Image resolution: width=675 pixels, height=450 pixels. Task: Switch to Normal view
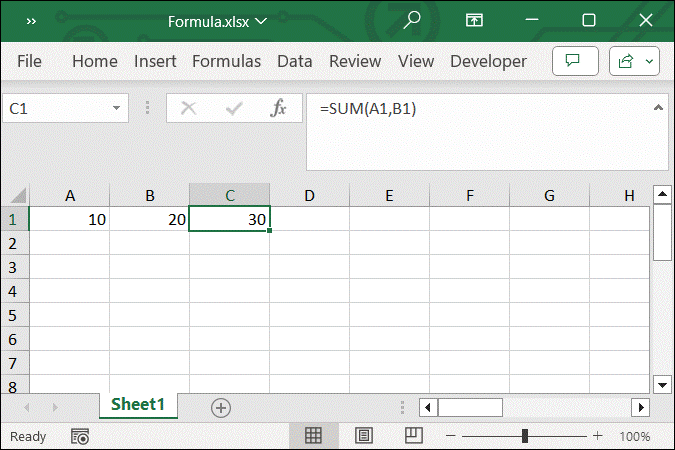(313, 436)
